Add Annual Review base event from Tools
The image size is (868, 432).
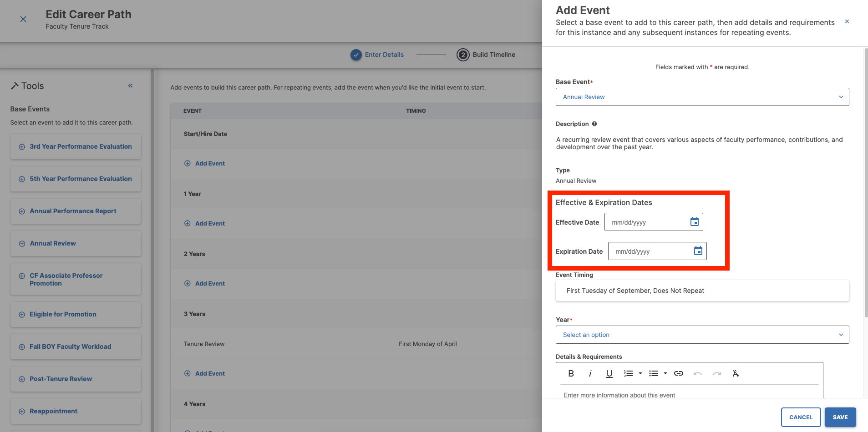[x=76, y=243]
